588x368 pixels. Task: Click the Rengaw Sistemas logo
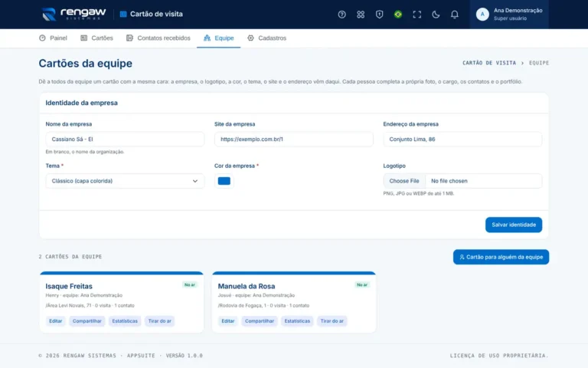tap(73, 15)
